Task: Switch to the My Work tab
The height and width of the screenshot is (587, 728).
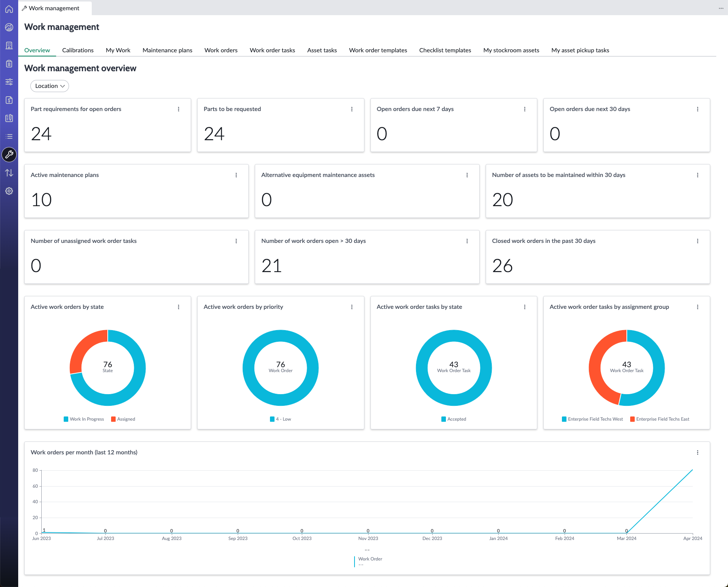Action: 118,50
